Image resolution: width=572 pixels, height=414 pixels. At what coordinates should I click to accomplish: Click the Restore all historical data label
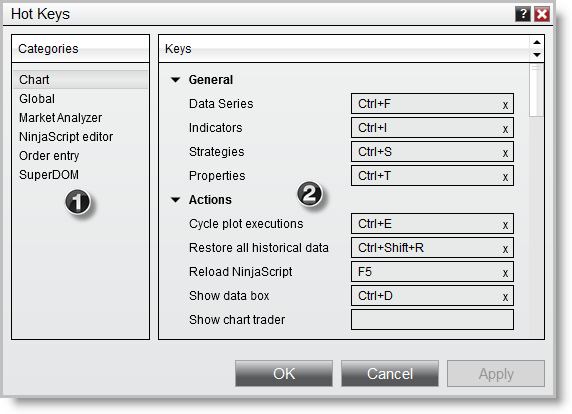(x=259, y=248)
